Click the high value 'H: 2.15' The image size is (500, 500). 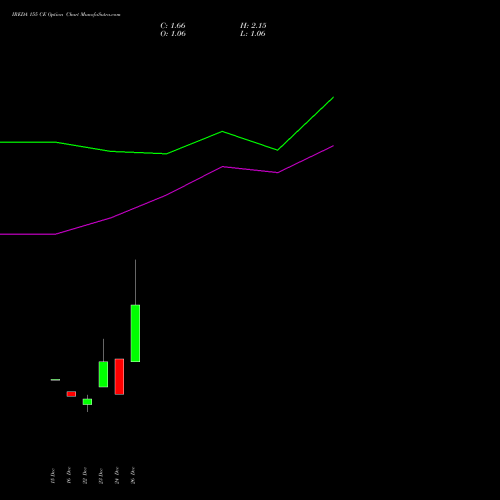[253, 25]
